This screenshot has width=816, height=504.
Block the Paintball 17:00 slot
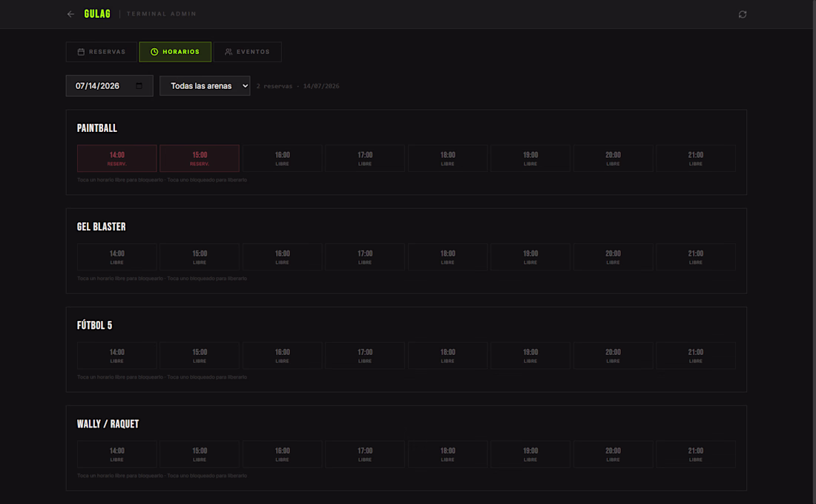point(365,158)
